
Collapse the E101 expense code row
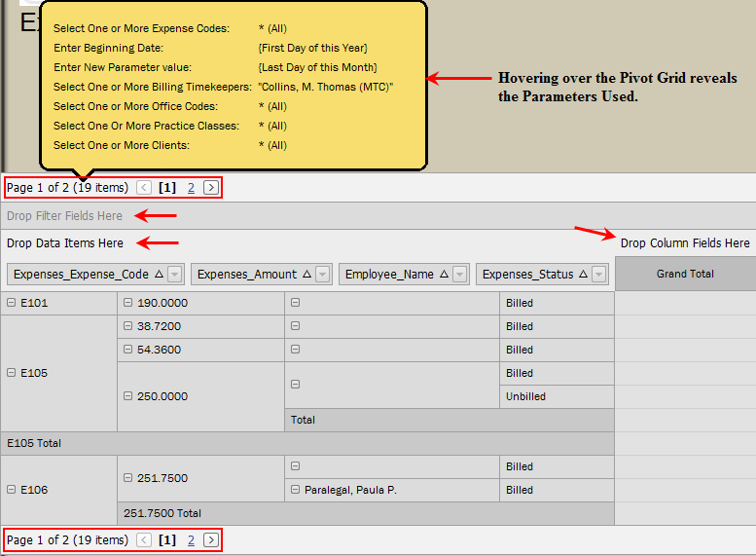click(x=11, y=303)
